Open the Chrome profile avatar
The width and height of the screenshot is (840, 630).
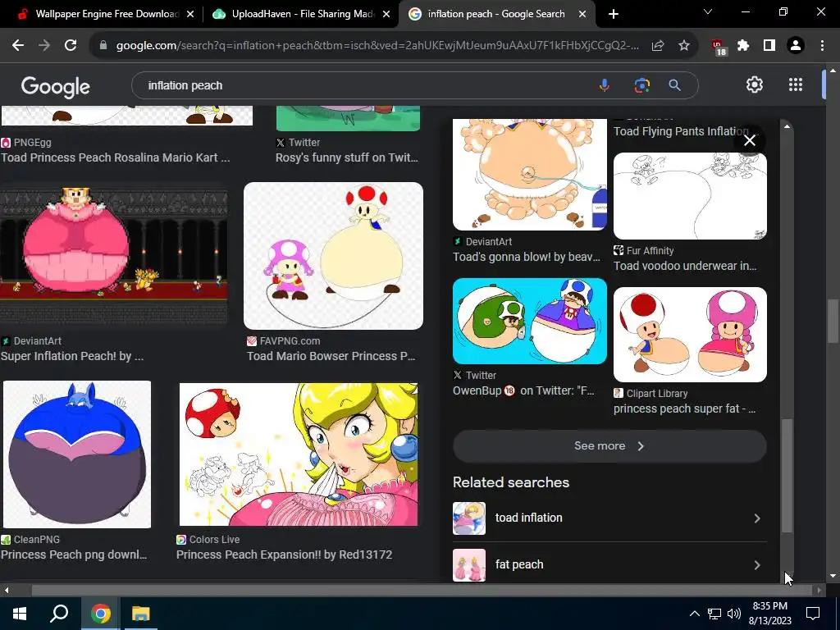pos(796,46)
